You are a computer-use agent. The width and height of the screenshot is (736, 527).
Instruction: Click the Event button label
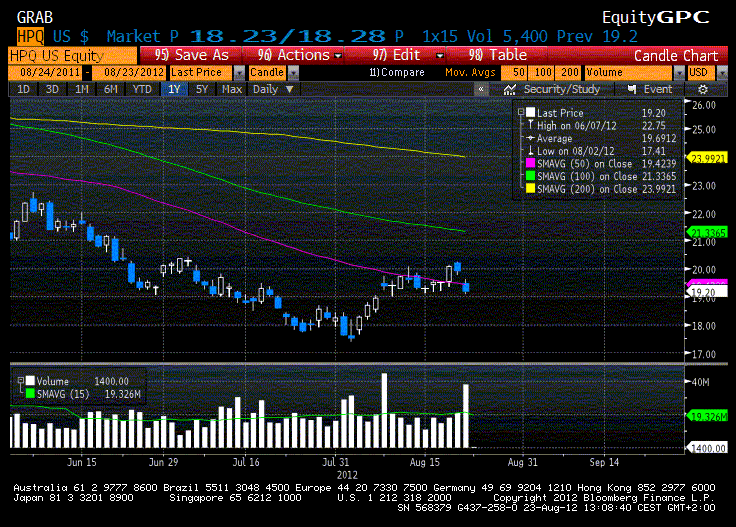[x=658, y=89]
